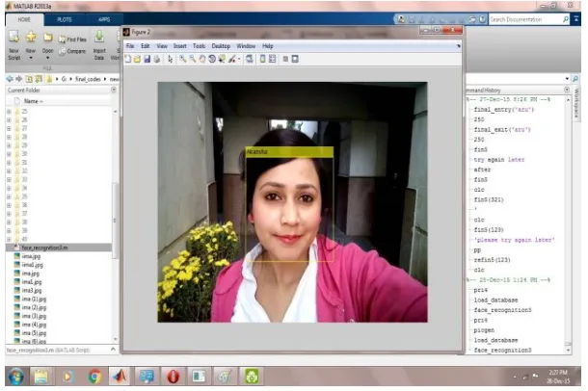Expand folder 31 in Current Folder
Viewport: 588px width, 391px height.
coord(9,162)
